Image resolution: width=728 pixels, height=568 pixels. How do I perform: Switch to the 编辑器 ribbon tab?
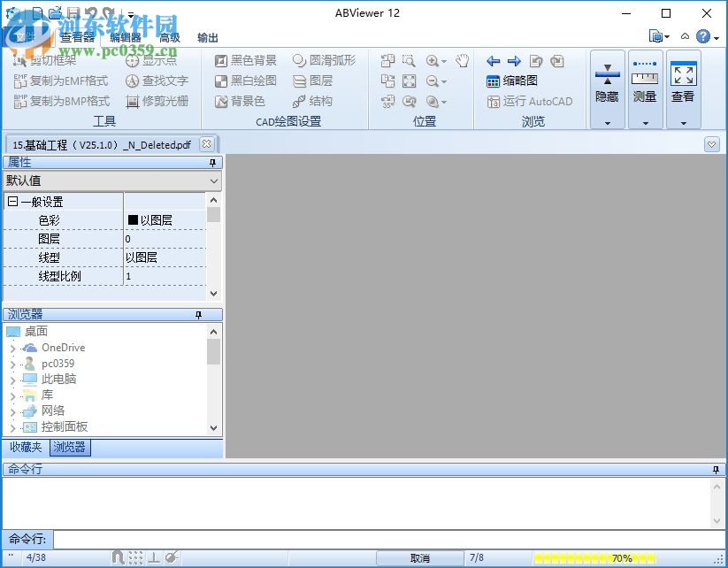(x=123, y=38)
